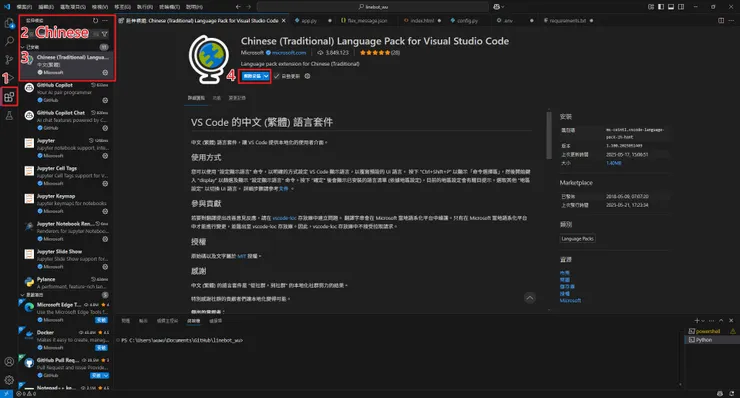Open the gear icon beside the auto-update checkbox
The height and width of the screenshot is (398, 740).
[x=307, y=76]
